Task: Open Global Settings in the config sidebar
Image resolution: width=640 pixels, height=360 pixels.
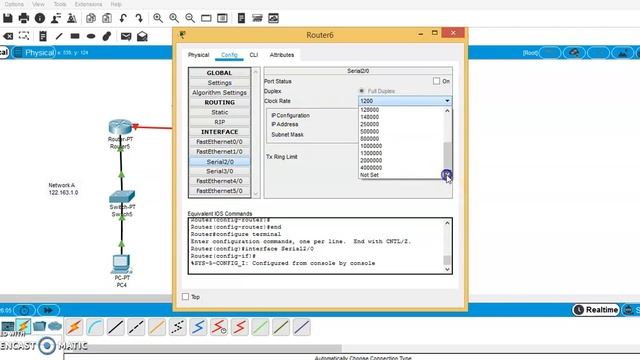Action: [220, 83]
